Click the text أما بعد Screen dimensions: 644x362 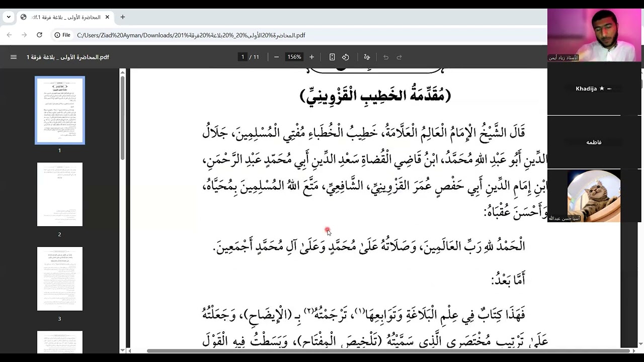508,279
